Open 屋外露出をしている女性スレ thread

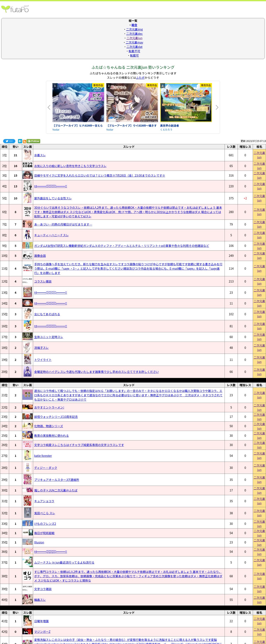pos(53,198)
